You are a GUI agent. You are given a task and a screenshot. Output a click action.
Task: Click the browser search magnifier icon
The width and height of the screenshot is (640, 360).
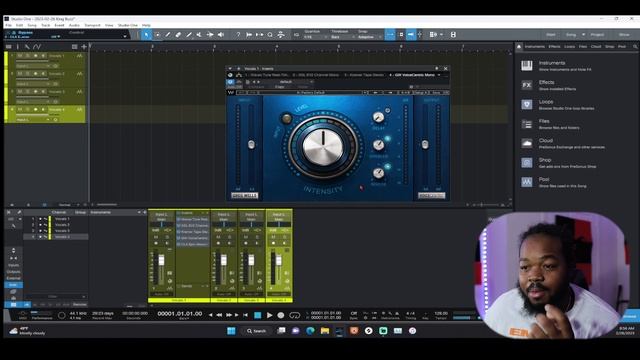[635, 47]
